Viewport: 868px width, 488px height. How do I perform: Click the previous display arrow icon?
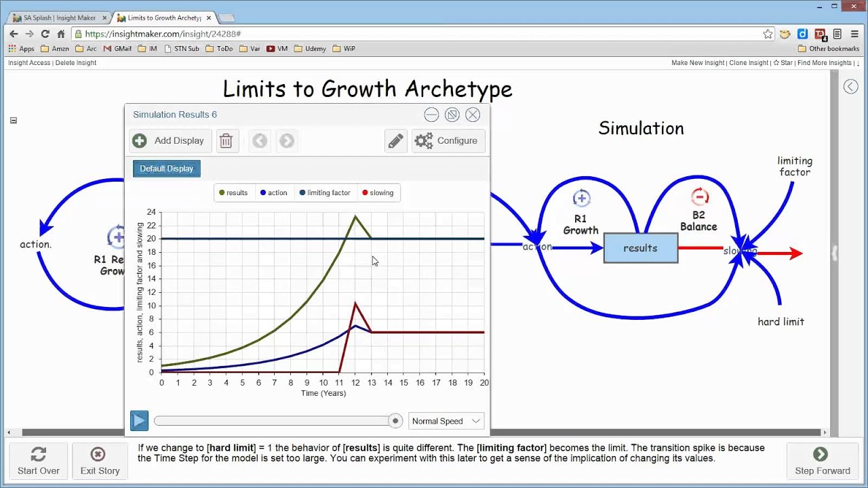[x=260, y=141]
